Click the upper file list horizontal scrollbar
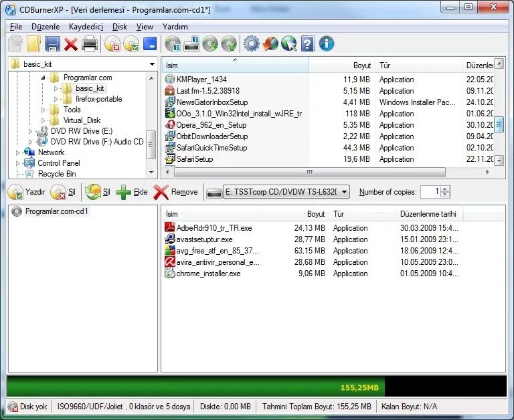 pyautogui.click(x=309, y=172)
